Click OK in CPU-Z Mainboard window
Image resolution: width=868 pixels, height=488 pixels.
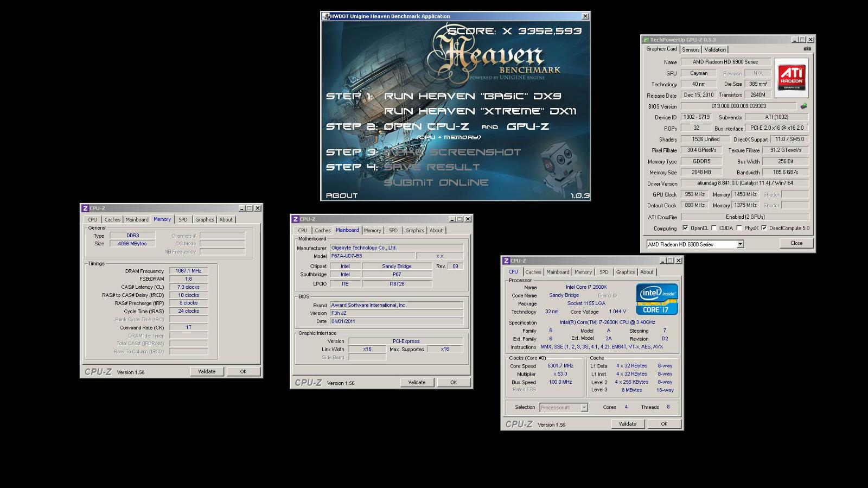click(x=454, y=383)
